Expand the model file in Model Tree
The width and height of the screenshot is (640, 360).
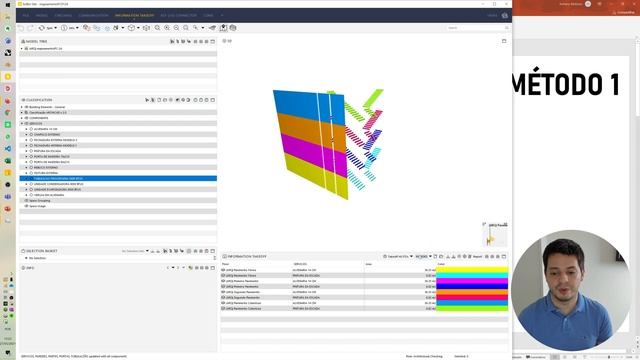coord(22,49)
